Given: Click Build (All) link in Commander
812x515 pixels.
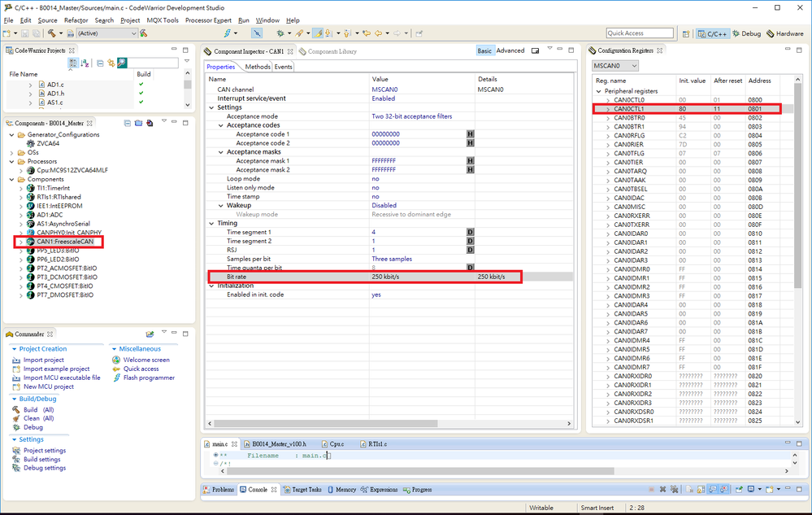Looking at the screenshot, I should (38, 409).
